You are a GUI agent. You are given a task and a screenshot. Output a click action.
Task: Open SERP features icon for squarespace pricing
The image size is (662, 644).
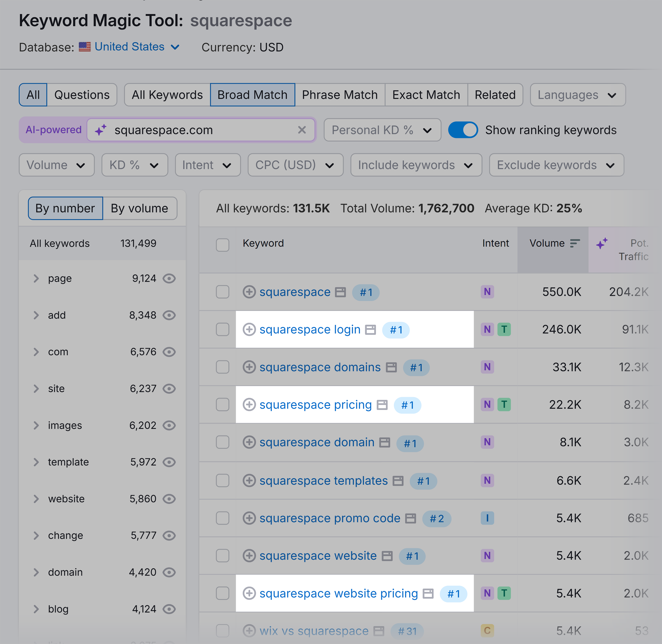tap(382, 405)
